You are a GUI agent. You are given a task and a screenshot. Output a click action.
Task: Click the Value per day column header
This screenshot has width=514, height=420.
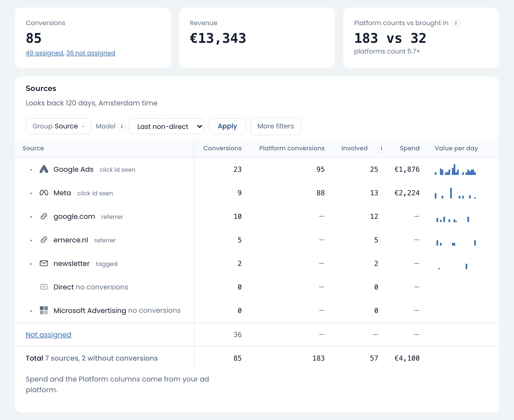[x=456, y=148]
